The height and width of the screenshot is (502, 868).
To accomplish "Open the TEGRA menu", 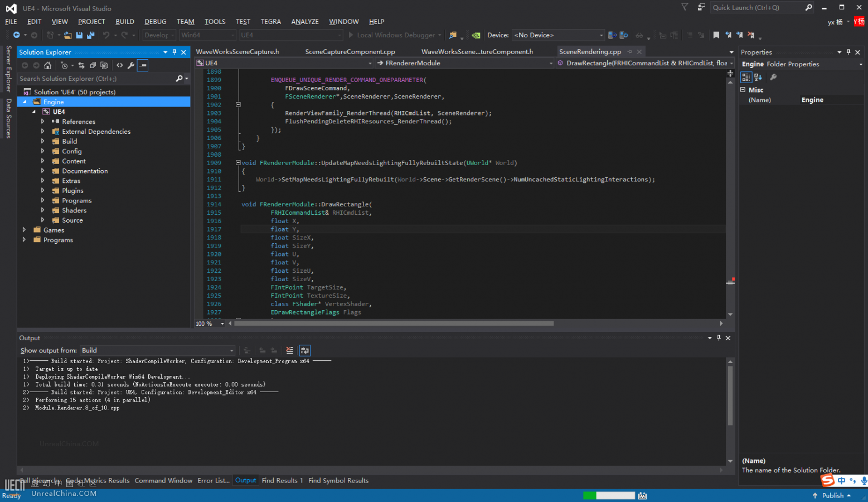I will (271, 22).
